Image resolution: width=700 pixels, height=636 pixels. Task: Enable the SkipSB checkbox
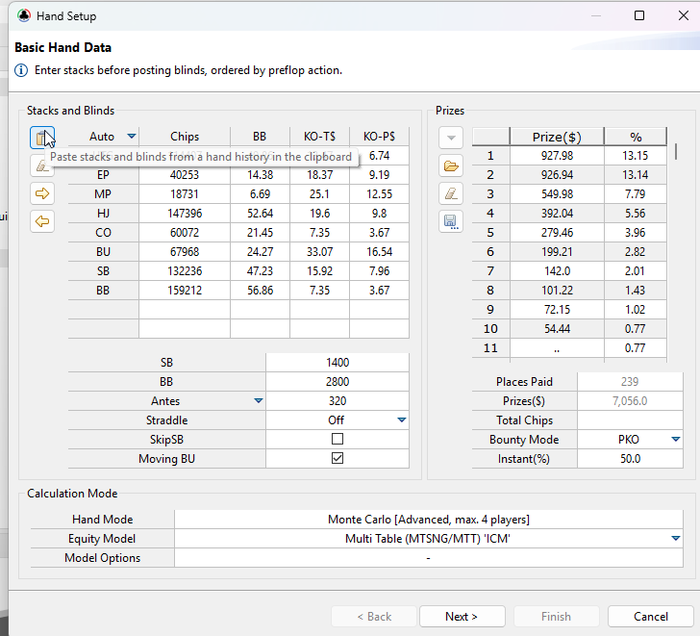tap(337, 439)
